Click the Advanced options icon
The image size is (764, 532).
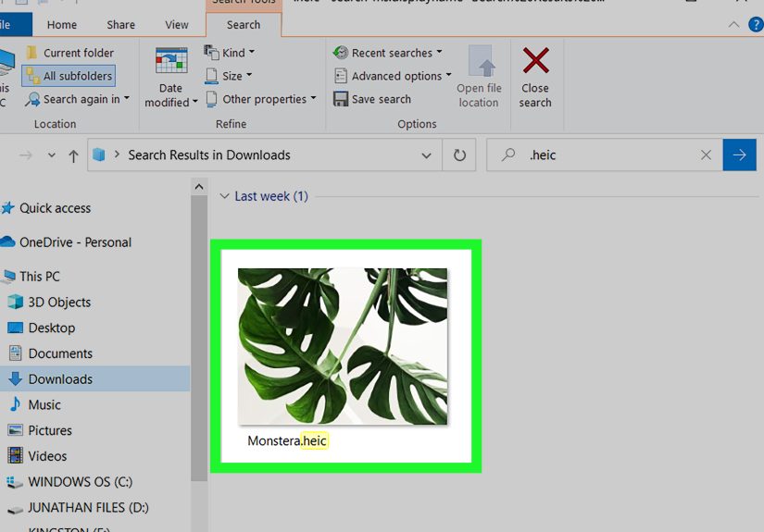340,76
